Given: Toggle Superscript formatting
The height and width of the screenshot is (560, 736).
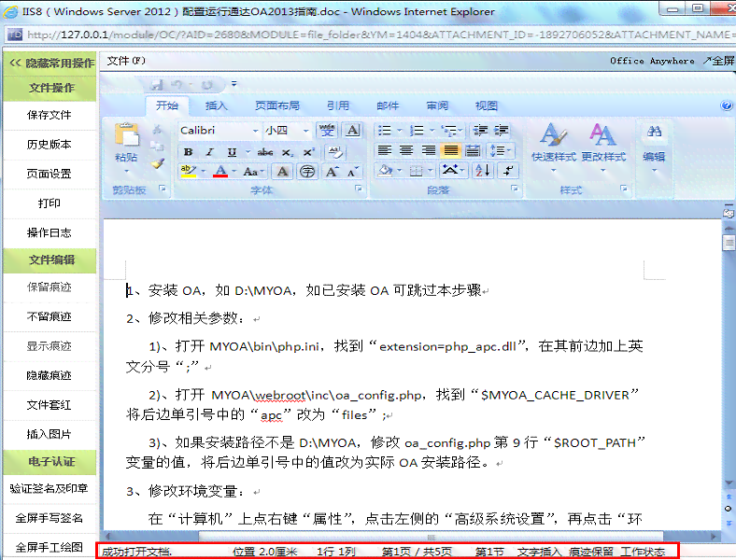Looking at the screenshot, I should point(308,152).
